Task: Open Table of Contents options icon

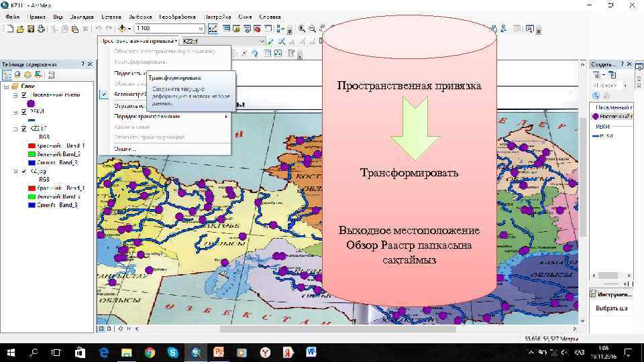Action: 52,74
